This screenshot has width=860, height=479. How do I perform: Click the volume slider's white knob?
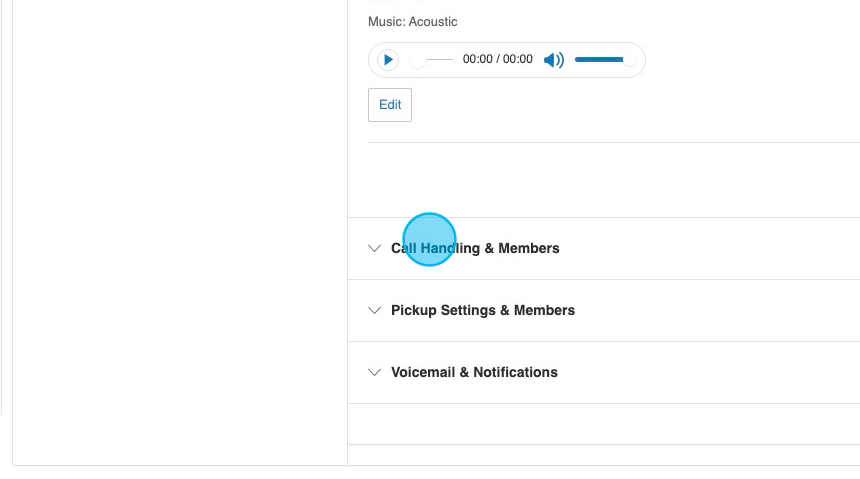(x=628, y=60)
